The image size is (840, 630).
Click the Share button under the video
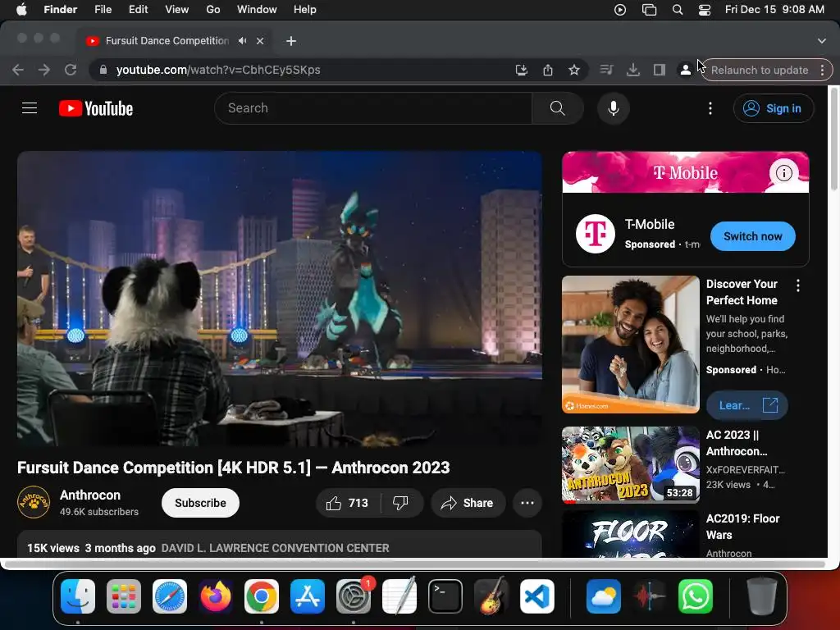point(468,503)
